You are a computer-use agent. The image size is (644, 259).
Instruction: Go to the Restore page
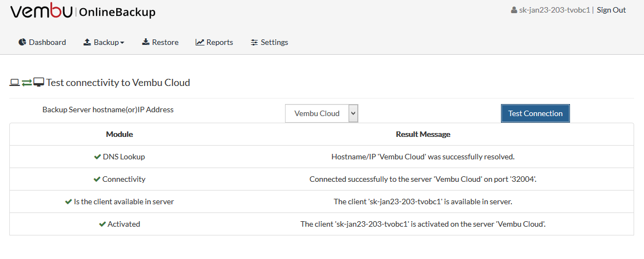point(160,42)
